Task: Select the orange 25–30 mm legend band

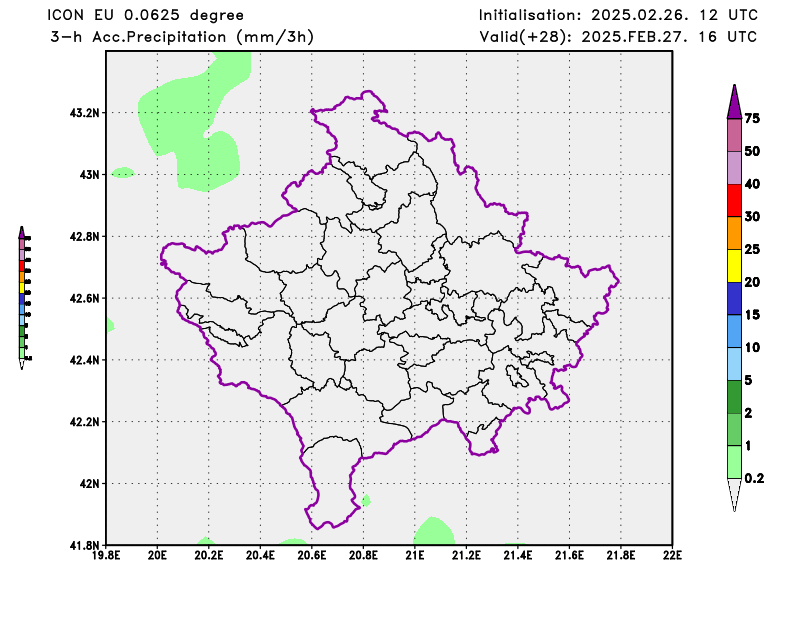Action: [734, 233]
